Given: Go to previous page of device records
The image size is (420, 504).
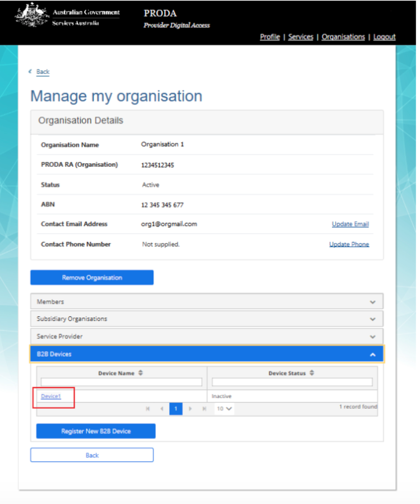Looking at the screenshot, I should [162, 409].
